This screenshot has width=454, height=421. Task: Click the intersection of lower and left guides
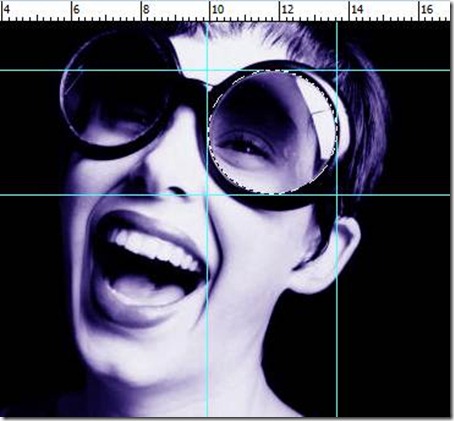pos(207,194)
